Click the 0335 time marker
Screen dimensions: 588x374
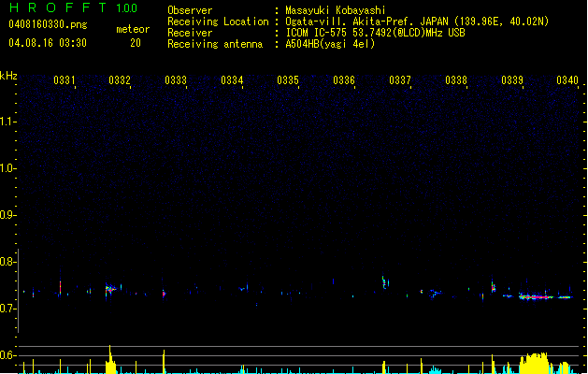(288, 80)
